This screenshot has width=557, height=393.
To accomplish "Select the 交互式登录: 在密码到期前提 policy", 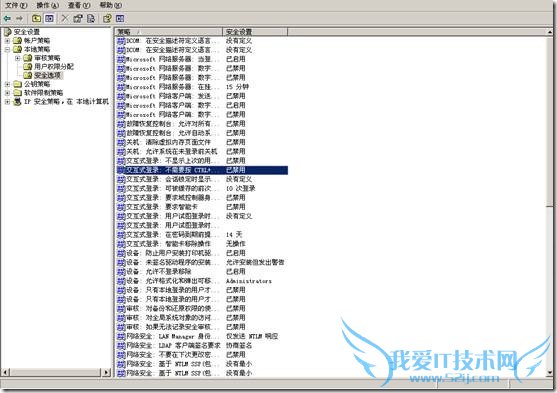I will click(x=169, y=235).
